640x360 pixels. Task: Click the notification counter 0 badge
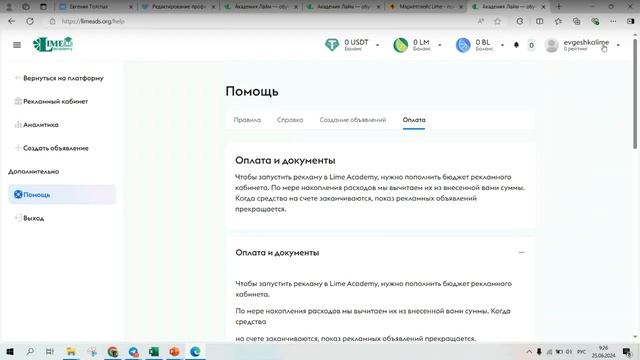(x=531, y=45)
